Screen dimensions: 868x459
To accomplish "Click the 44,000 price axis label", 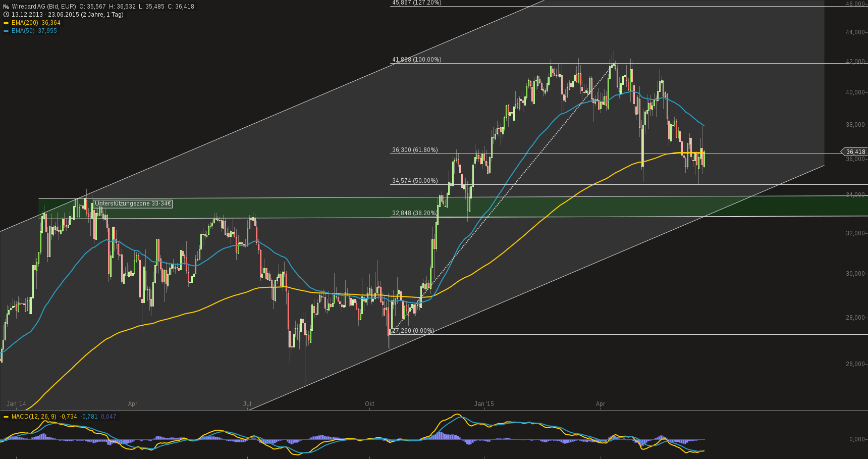I will tap(856, 32).
